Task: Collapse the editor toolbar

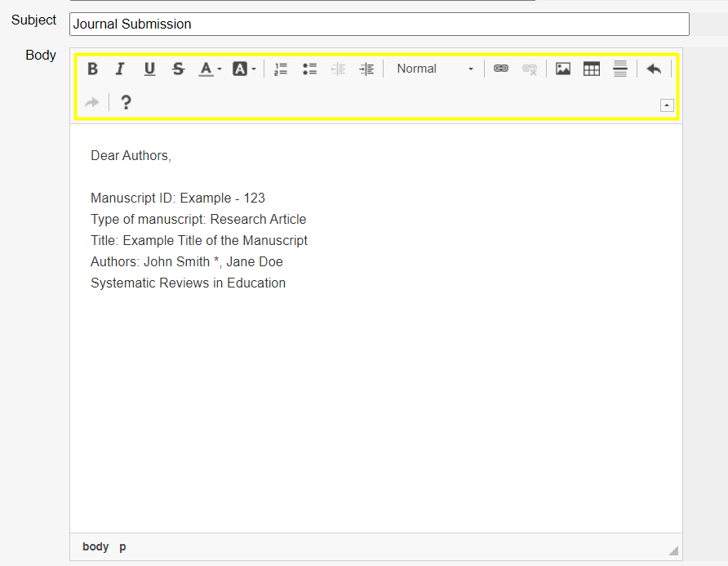Action: [x=667, y=105]
